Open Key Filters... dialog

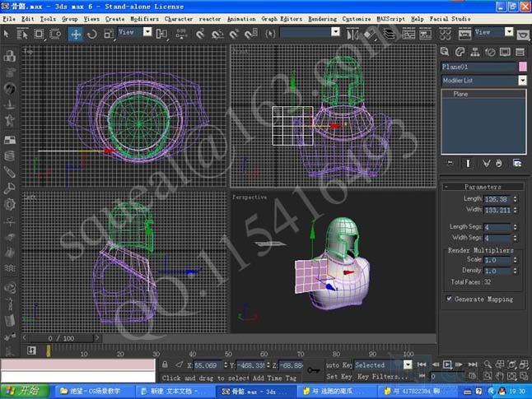point(382,376)
